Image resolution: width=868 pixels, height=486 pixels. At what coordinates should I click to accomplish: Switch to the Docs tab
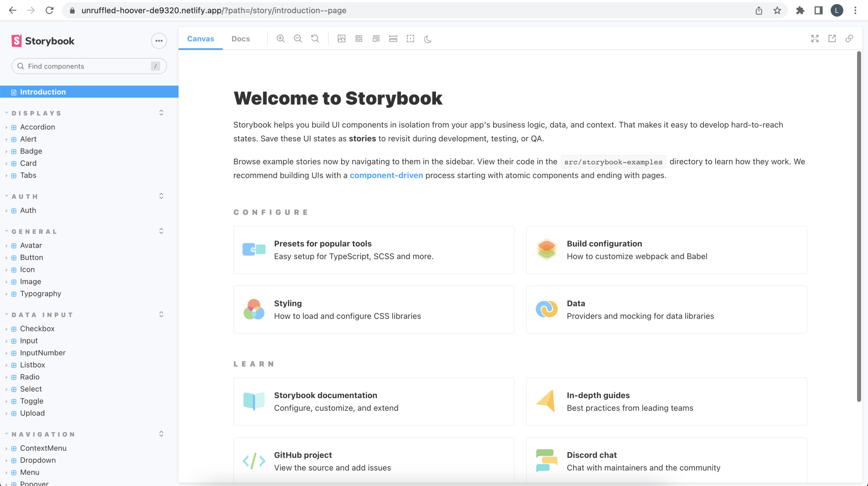(x=240, y=39)
